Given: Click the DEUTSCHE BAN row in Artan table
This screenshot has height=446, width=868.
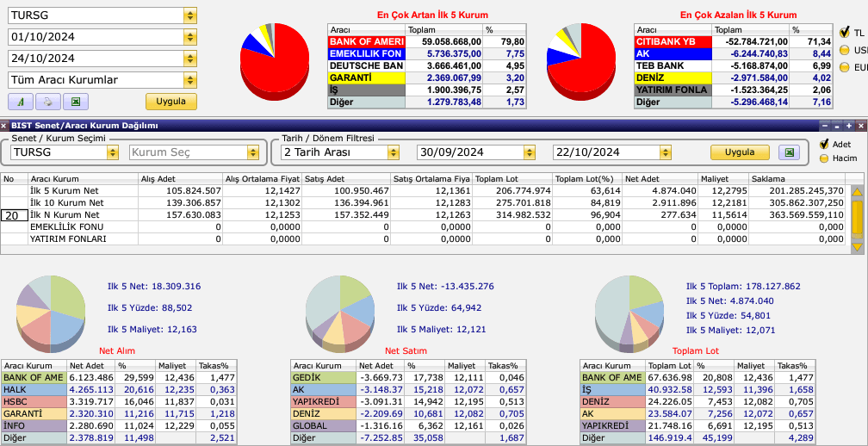Looking at the screenshot, I should [x=426, y=65].
